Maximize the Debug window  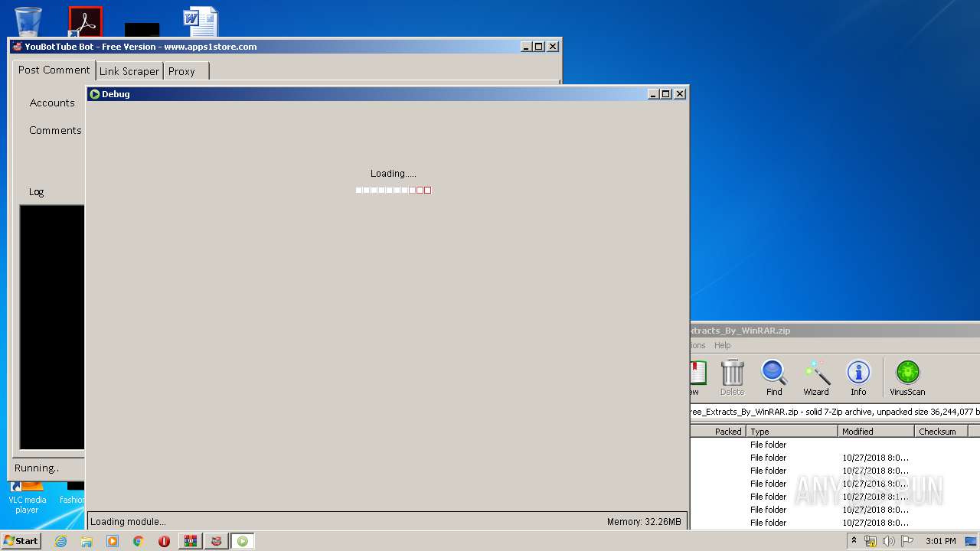pos(665,94)
